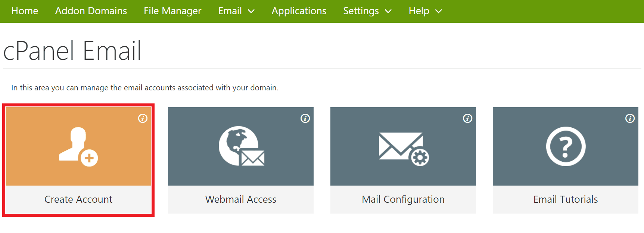Screen dimensions: 644x233
Task: Expand the Help menu chevron
Action: click(439, 12)
